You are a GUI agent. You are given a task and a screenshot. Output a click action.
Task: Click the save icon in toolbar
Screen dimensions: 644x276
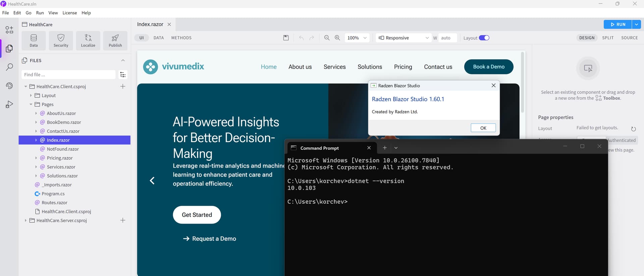286,38
